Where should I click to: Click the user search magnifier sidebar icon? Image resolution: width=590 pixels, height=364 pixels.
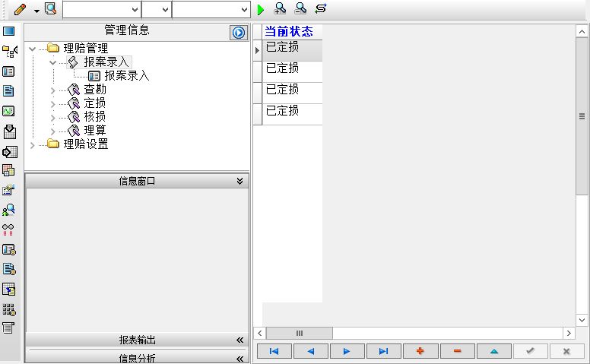(8, 210)
